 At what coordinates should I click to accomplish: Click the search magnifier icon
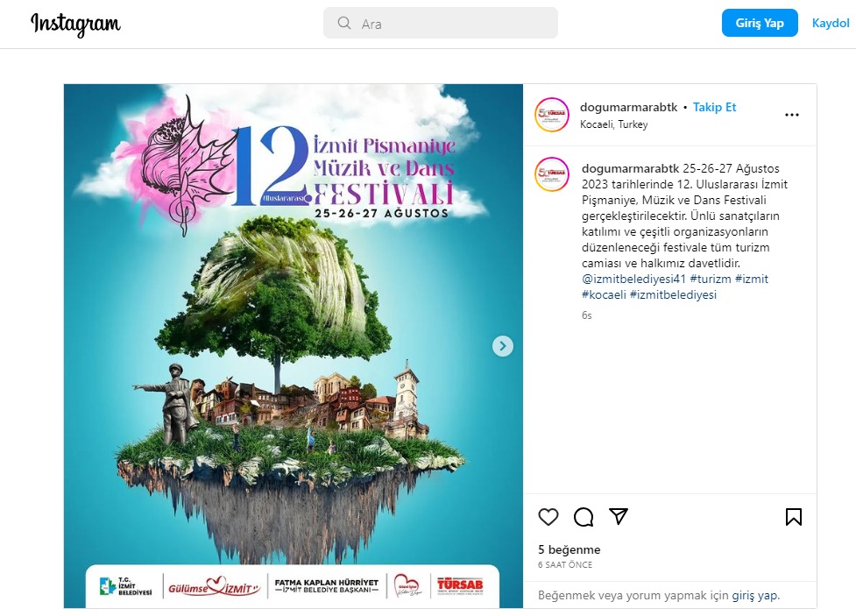pyautogui.click(x=344, y=23)
